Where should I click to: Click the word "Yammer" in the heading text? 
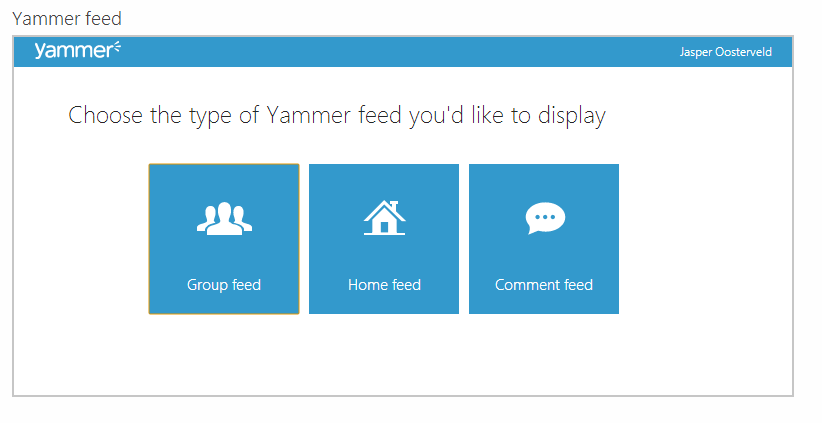click(x=308, y=115)
